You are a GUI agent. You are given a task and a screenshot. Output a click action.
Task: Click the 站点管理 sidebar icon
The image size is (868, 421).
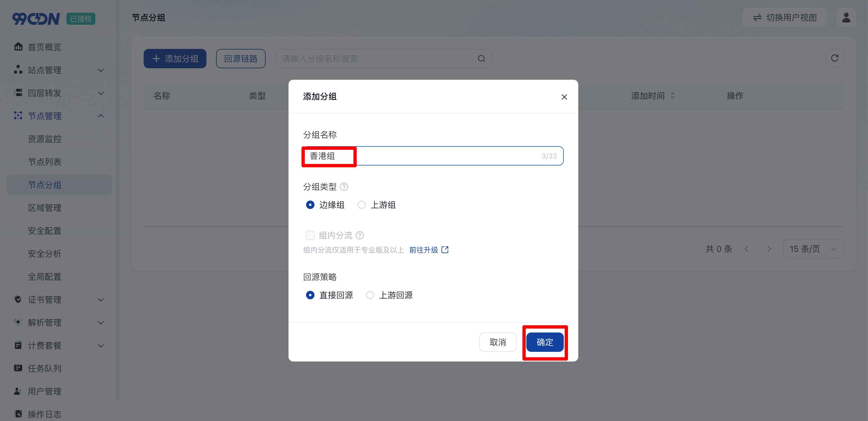click(18, 69)
